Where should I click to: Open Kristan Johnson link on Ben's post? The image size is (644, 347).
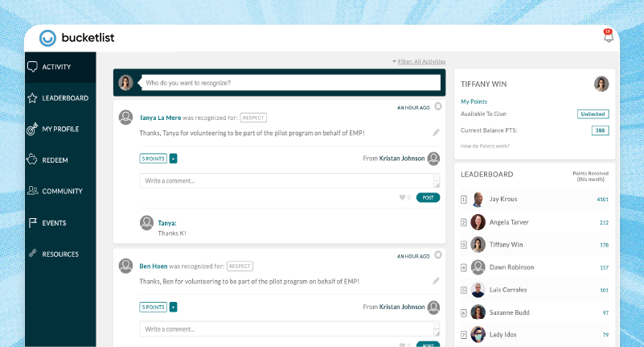[x=402, y=307]
